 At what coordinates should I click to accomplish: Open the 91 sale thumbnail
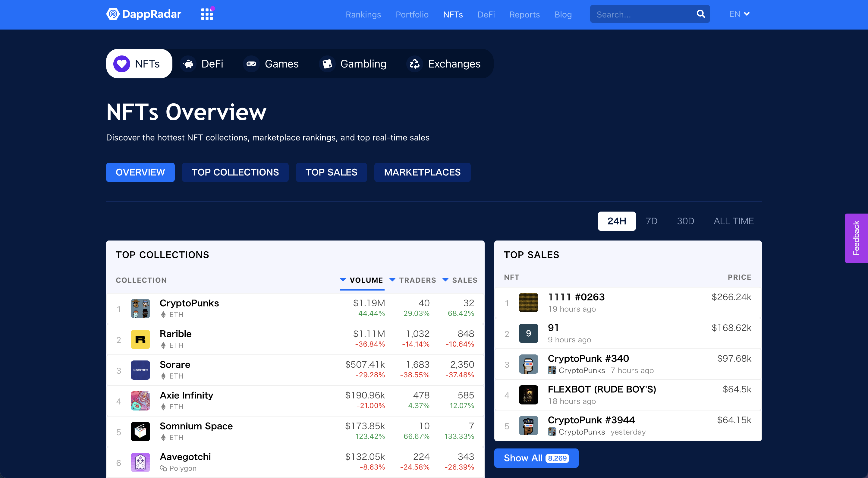coord(528,333)
